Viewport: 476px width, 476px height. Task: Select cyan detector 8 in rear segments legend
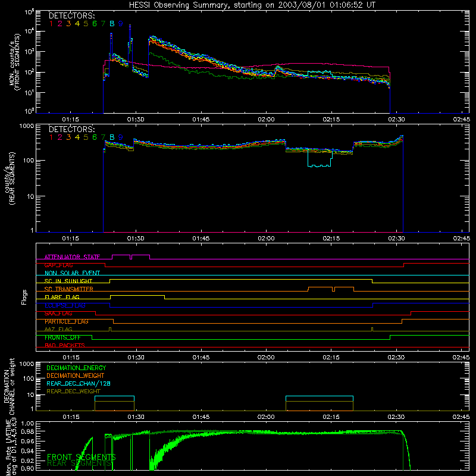click(x=112, y=137)
